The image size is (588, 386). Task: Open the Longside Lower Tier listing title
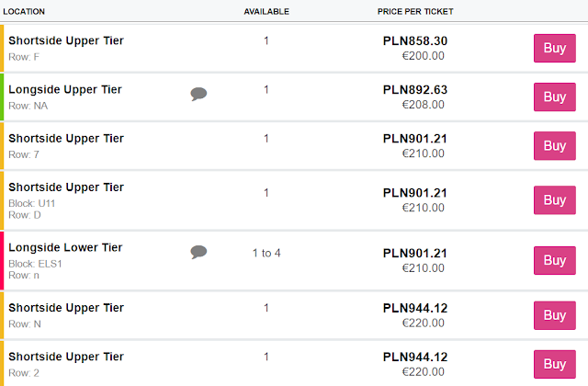(65, 247)
